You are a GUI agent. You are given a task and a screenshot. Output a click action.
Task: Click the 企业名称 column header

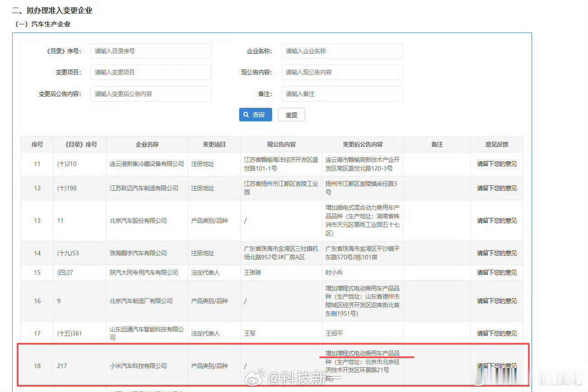point(147,144)
